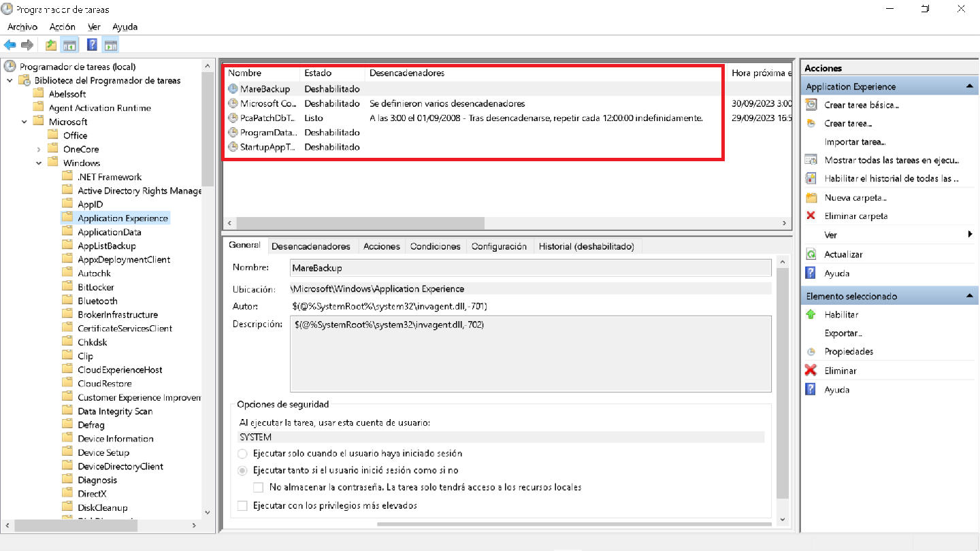Collapse Biblioteca del Programador de tareas node

(x=10, y=80)
